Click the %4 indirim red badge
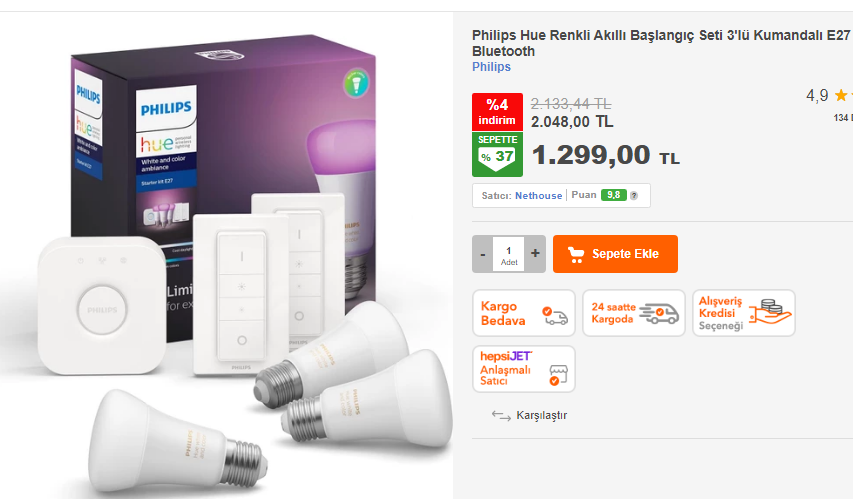This screenshot has width=853, height=499. (x=497, y=112)
